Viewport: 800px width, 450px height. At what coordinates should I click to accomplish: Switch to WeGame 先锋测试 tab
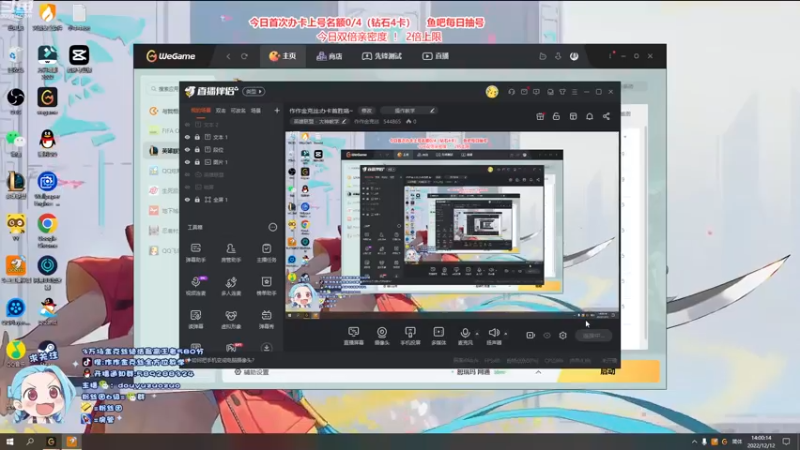pyautogui.click(x=382, y=56)
